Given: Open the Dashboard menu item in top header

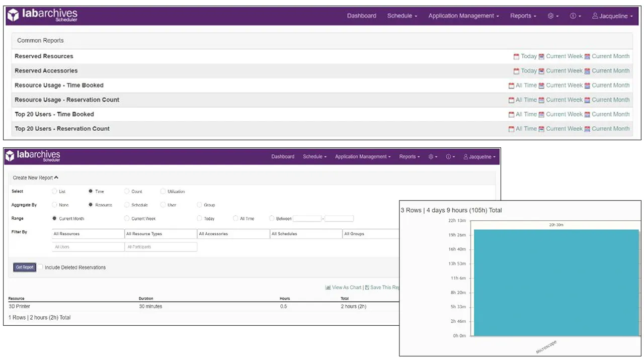Looking at the screenshot, I should pos(361,16).
